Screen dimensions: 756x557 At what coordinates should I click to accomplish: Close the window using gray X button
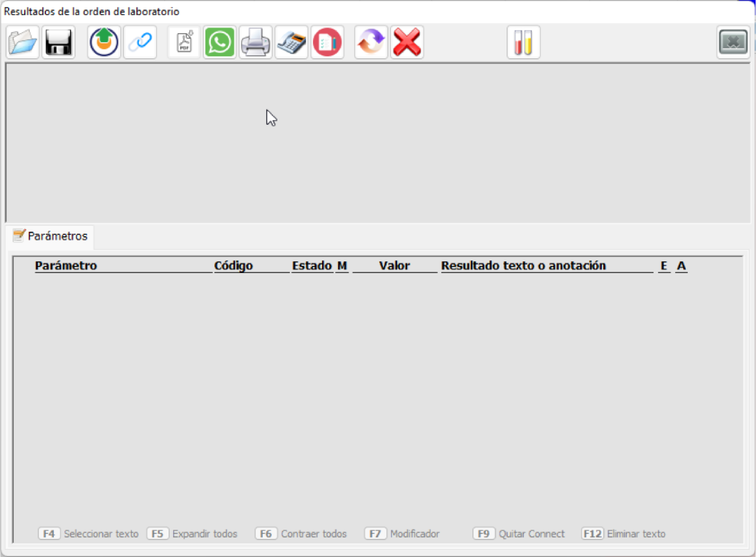click(733, 42)
